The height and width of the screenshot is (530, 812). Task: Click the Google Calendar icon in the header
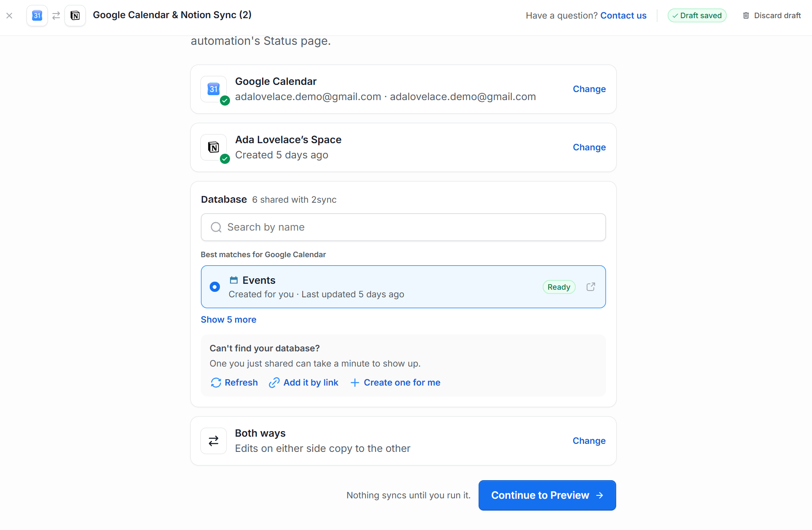pos(37,16)
